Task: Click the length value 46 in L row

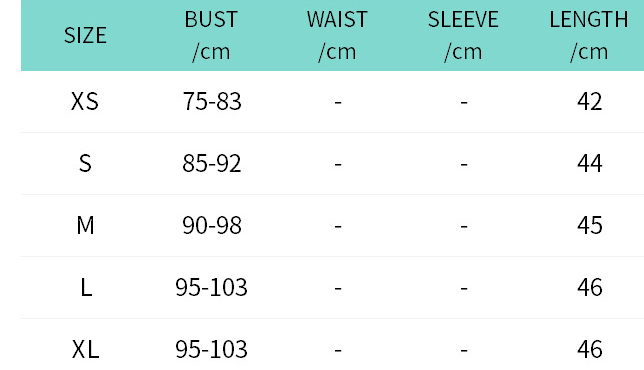Action: pos(589,287)
